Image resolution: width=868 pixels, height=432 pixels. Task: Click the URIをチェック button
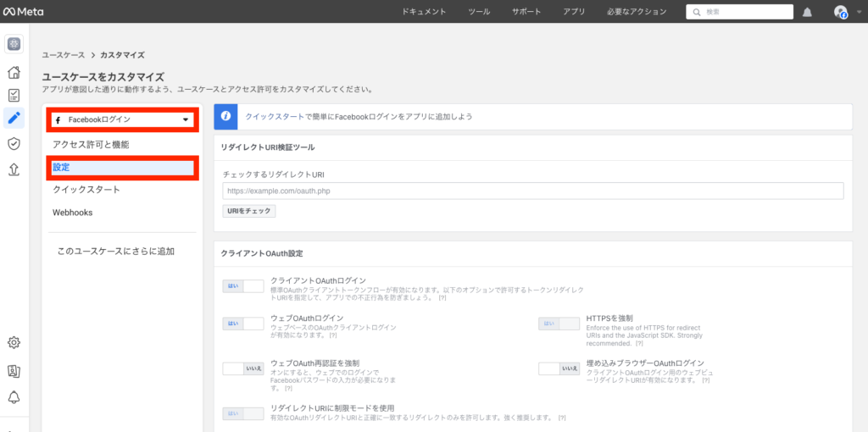pos(249,211)
